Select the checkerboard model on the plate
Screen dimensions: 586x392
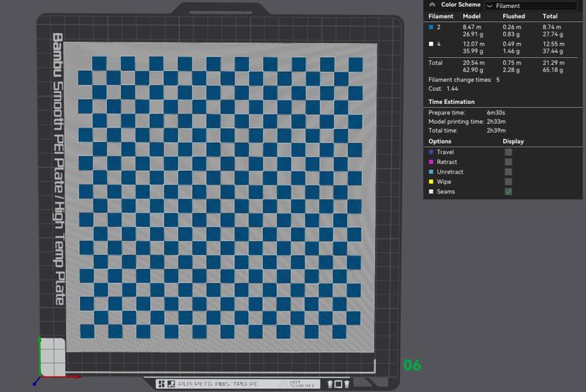coord(220,197)
